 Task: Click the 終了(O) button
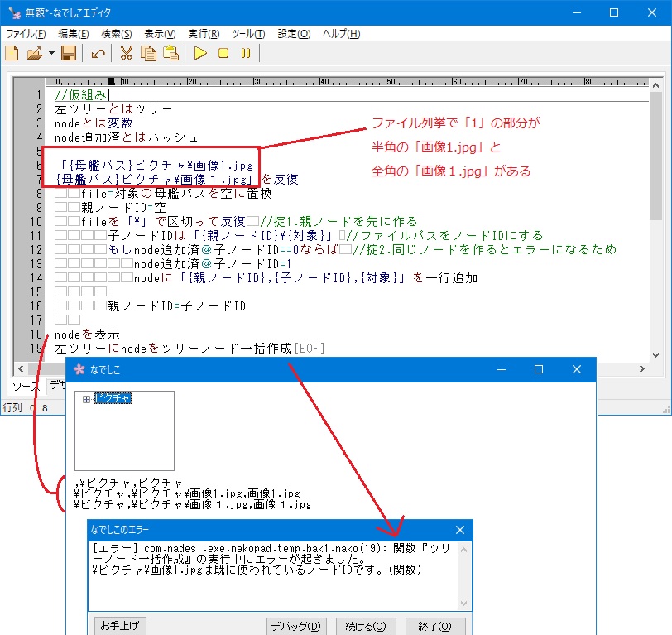pyautogui.click(x=435, y=626)
